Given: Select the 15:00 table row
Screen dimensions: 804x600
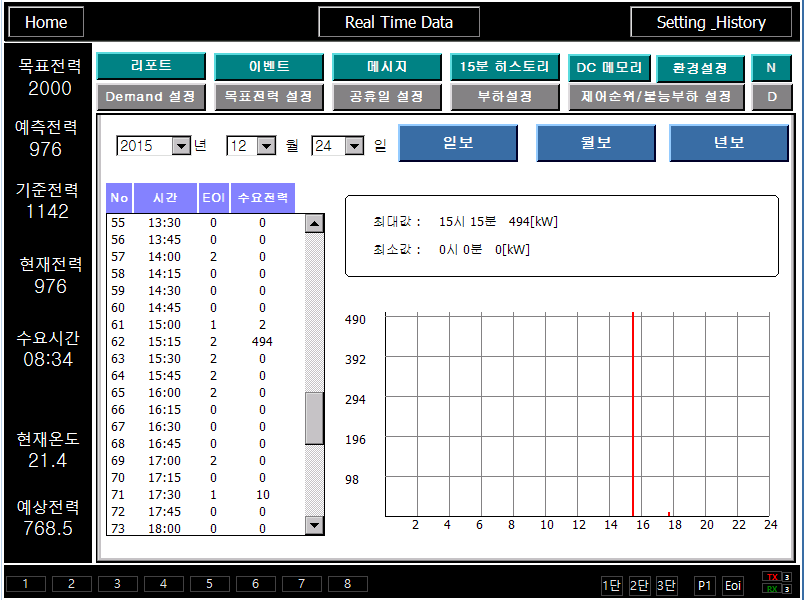Looking at the screenshot, I should pos(206,325).
